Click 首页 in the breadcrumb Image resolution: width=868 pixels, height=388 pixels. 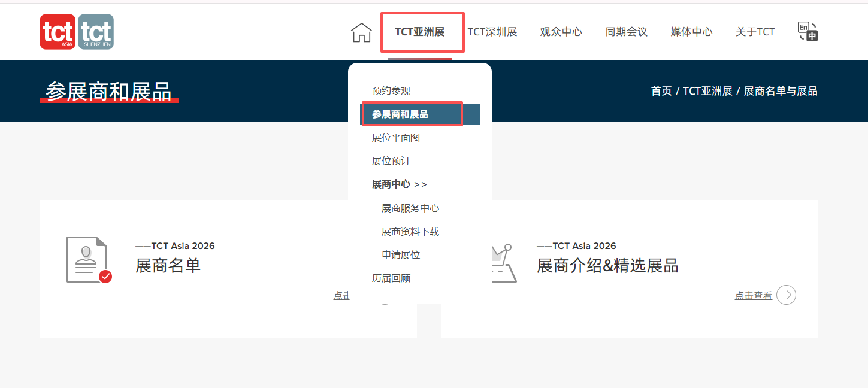pyautogui.click(x=661, y=91)
